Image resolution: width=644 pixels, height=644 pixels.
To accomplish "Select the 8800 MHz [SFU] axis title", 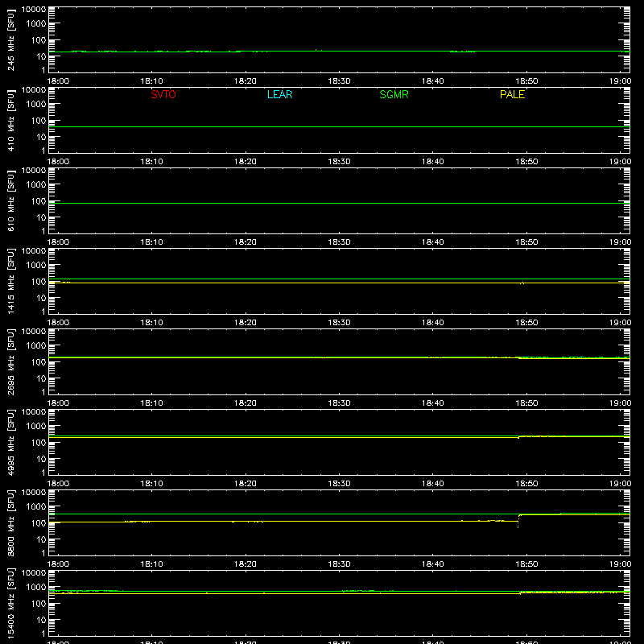I will 10,522.
